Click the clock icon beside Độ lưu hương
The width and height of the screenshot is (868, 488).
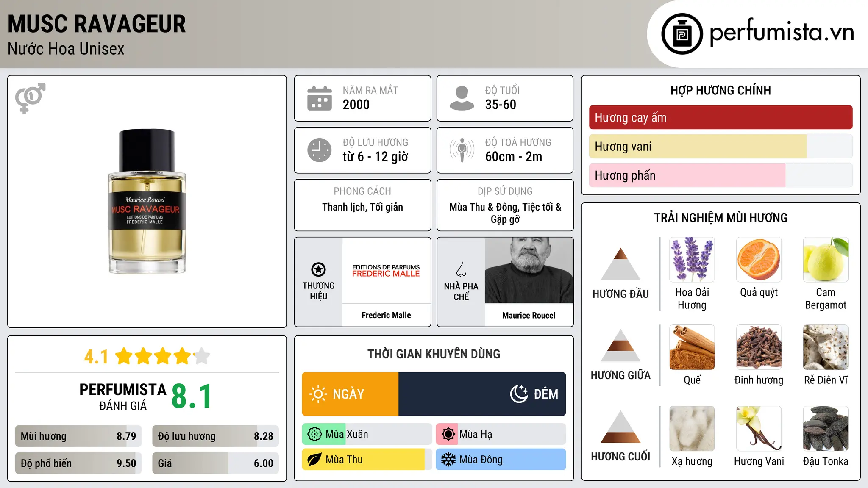[320, 150]
